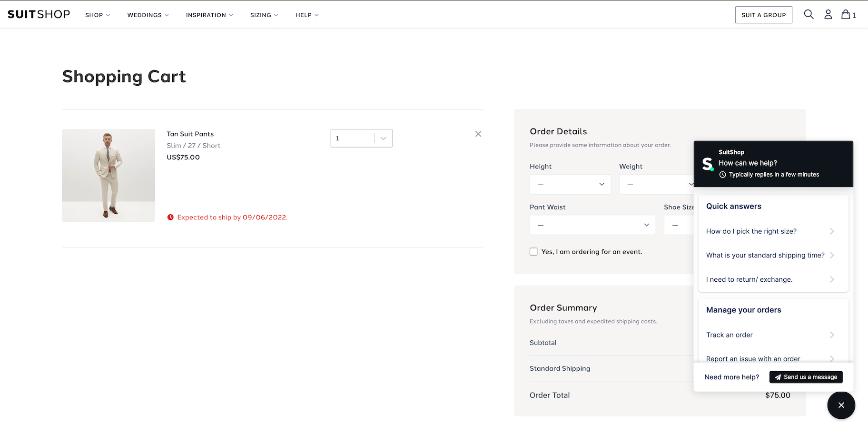Open the Shop menu
The image size is (868, 425).
point(98,15)
